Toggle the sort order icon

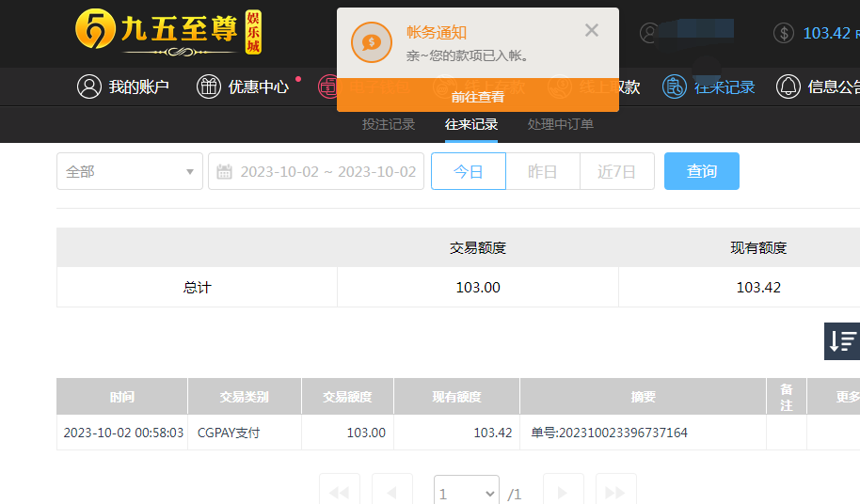(x=842, y=341)
